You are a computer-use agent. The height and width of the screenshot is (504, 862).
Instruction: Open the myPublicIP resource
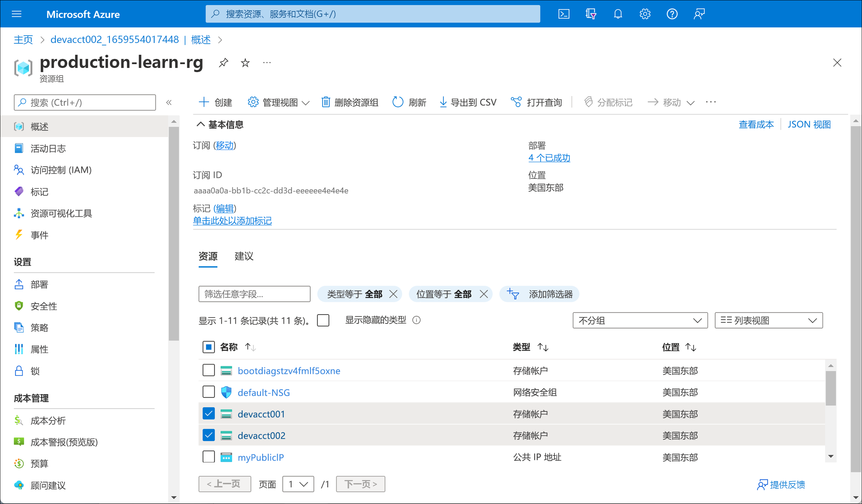(x=261, y=457)
